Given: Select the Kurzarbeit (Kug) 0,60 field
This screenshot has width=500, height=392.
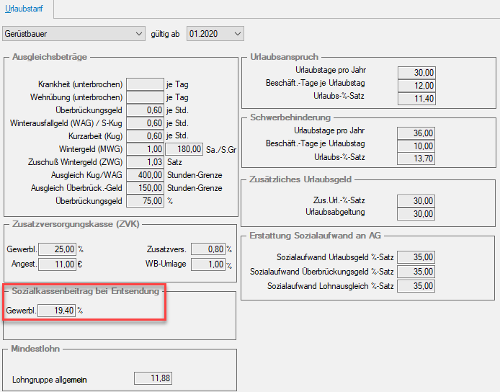Looking at the screenshot, I should (x=145, y=136).
